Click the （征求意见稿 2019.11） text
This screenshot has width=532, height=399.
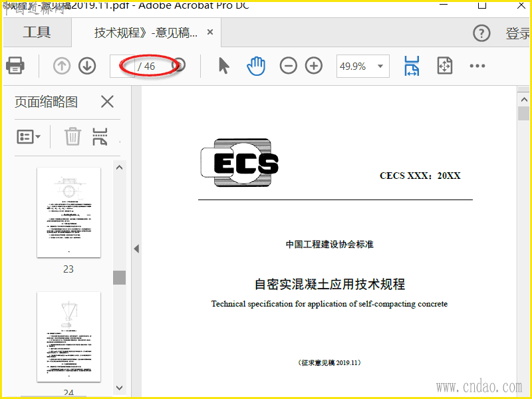(x=329, y=362)
